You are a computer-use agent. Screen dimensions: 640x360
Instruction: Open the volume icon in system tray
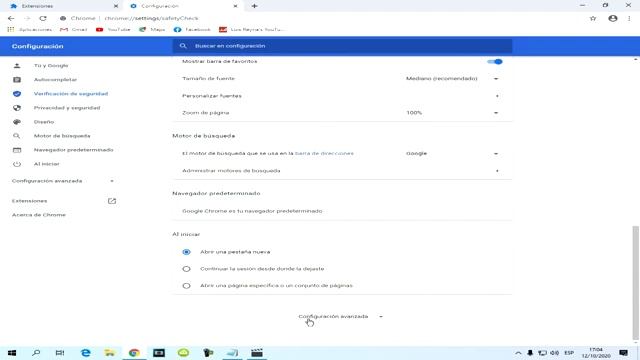coord(554,353)
